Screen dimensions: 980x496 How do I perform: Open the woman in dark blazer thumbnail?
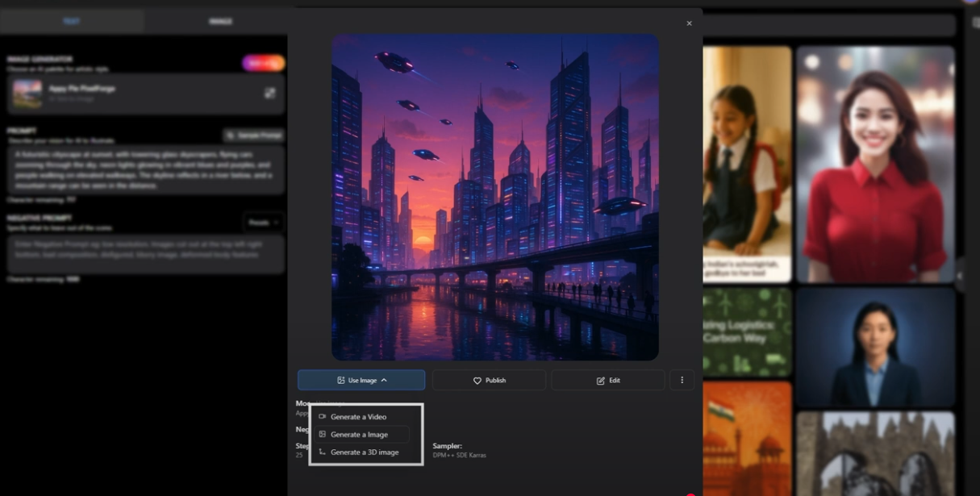[x=875, y=348]
